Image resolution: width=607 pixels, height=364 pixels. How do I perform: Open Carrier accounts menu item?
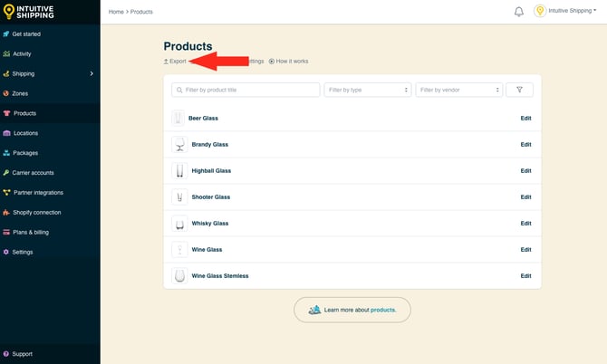tap(33, 173)
